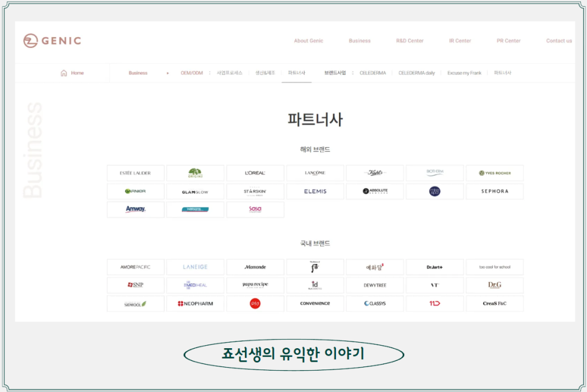
Task: Expand the breadcrumb arrow after Business
Action: 168,73
